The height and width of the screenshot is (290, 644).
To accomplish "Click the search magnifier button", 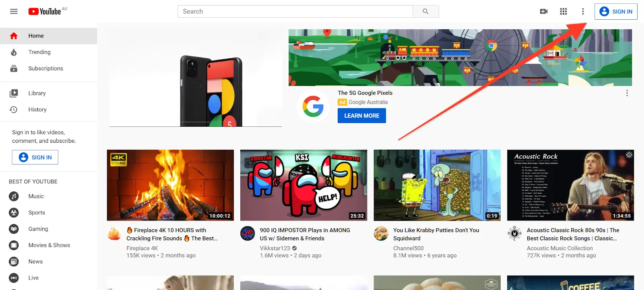I will pyautogui.click(x=425, y=11).
